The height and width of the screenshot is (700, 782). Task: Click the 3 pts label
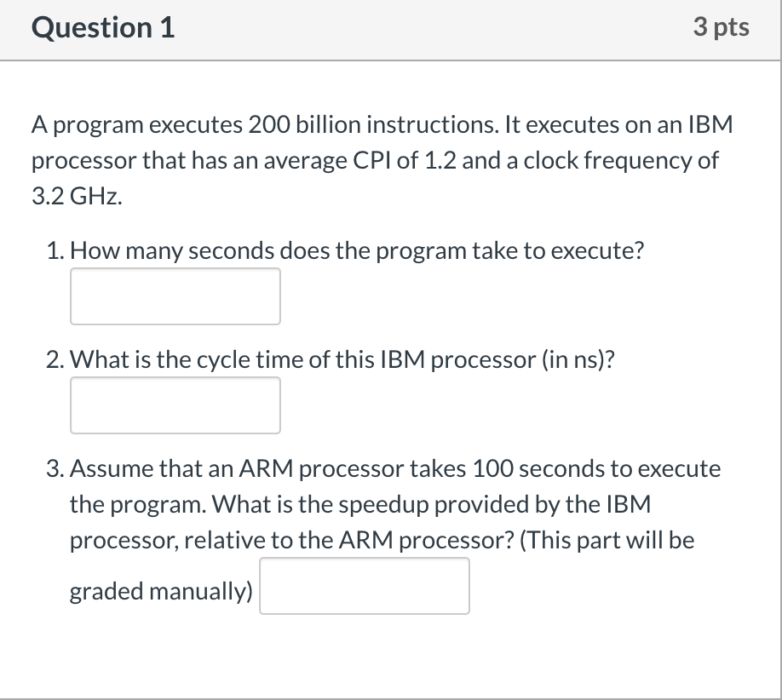[722, 27]
